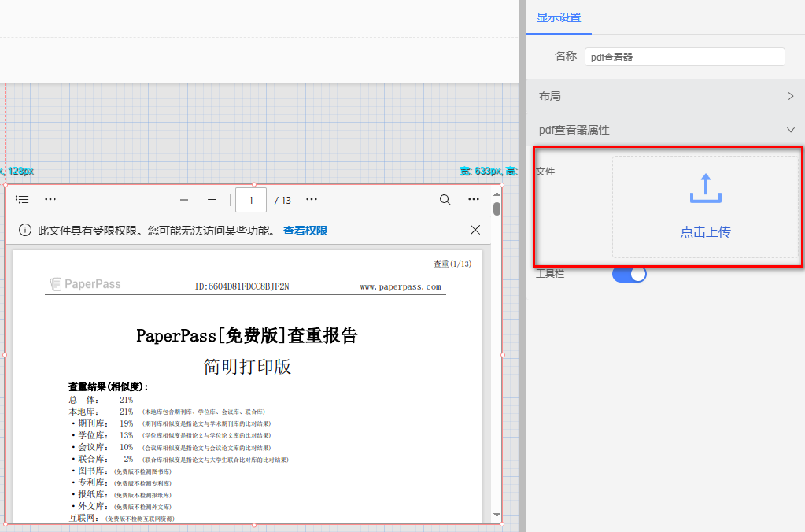
Task: Click the www.paperpass.com text in PDF
Action: 401,286
